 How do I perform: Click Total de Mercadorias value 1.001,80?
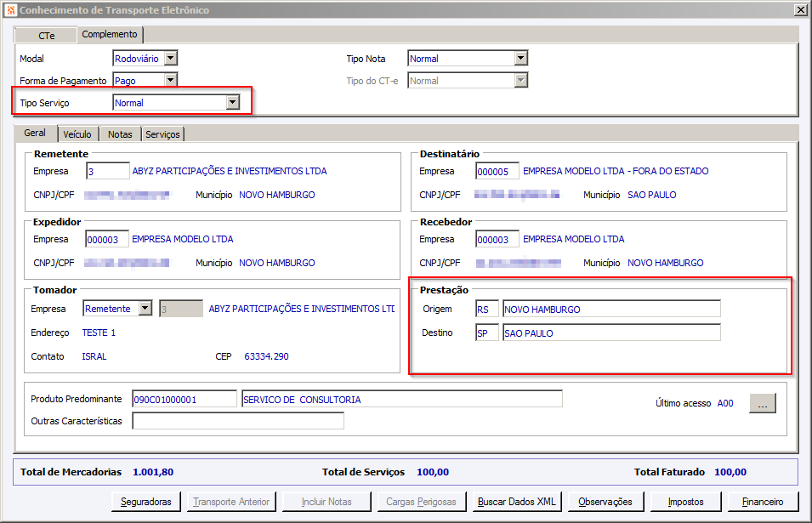153,472
